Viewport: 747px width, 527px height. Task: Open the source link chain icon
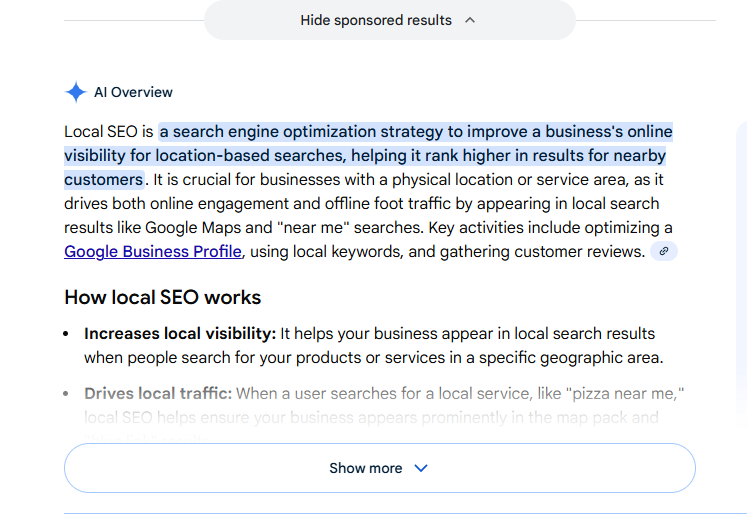(663, 251)
